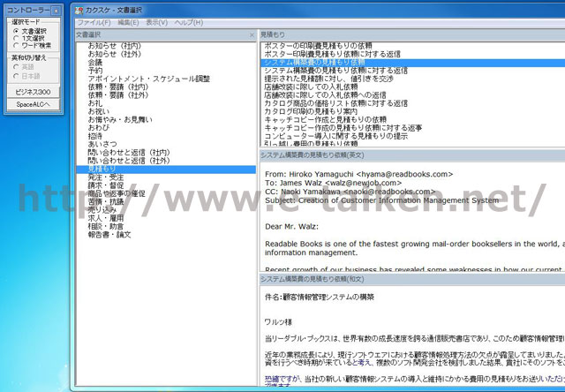Open the 表示(V) menu
The image size is (565, 392).
click(x=156, y=21)
